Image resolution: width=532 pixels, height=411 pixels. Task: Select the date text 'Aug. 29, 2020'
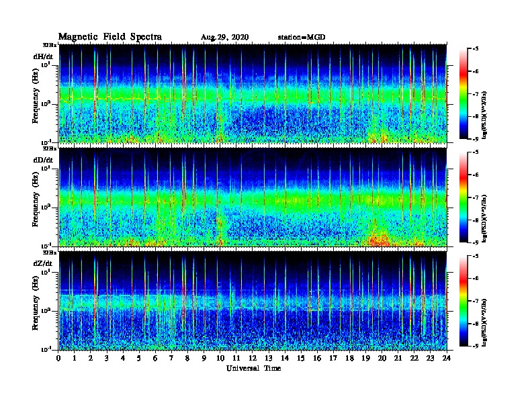click(x=224, y=38)
